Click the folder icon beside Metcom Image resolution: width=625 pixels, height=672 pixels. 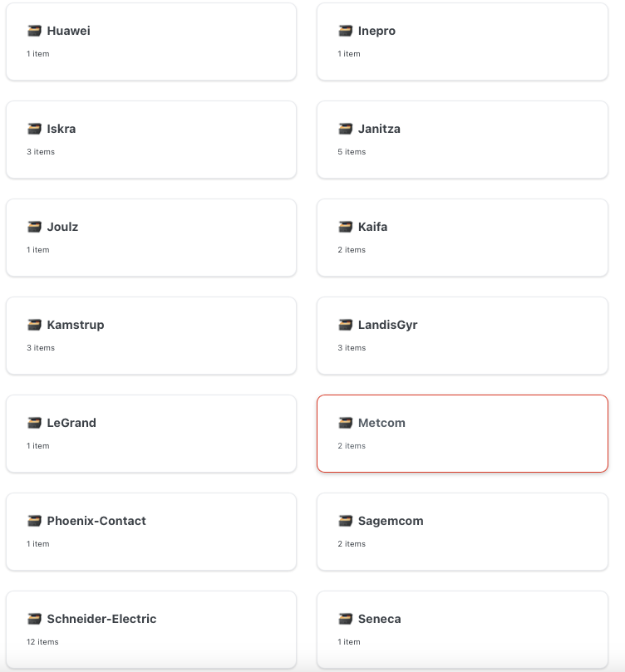[x=345, y=423]
